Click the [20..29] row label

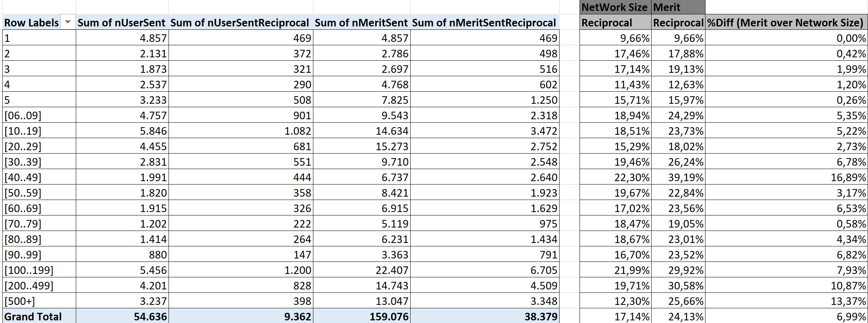point(39,146)
